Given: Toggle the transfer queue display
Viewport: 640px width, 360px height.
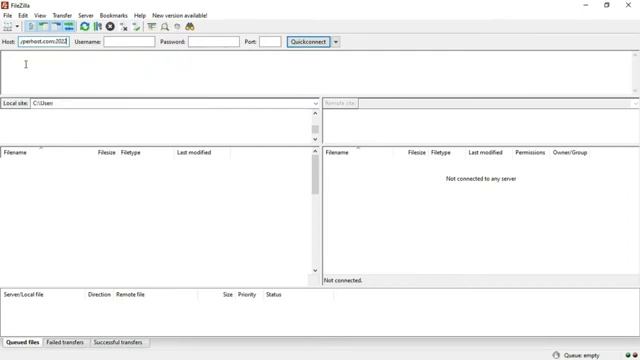Looking at the screenshot, I should (x=69, y=27).
